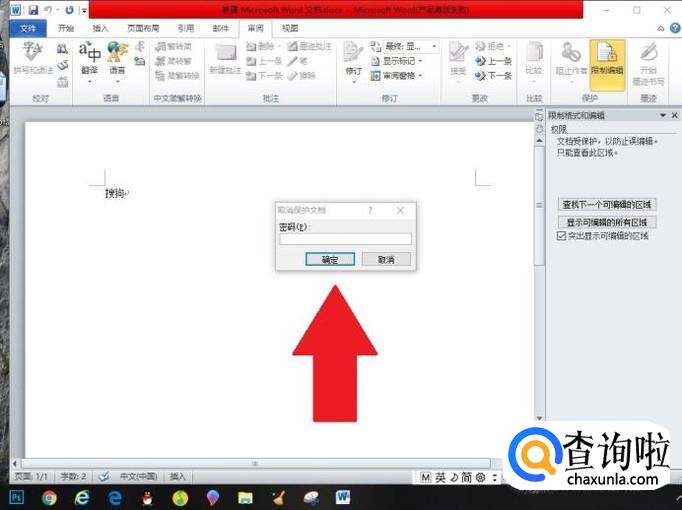The image size is (682, 510).
Task: Click the Undo icon in quick access toolbar
Action: click(x=48, y=10)
